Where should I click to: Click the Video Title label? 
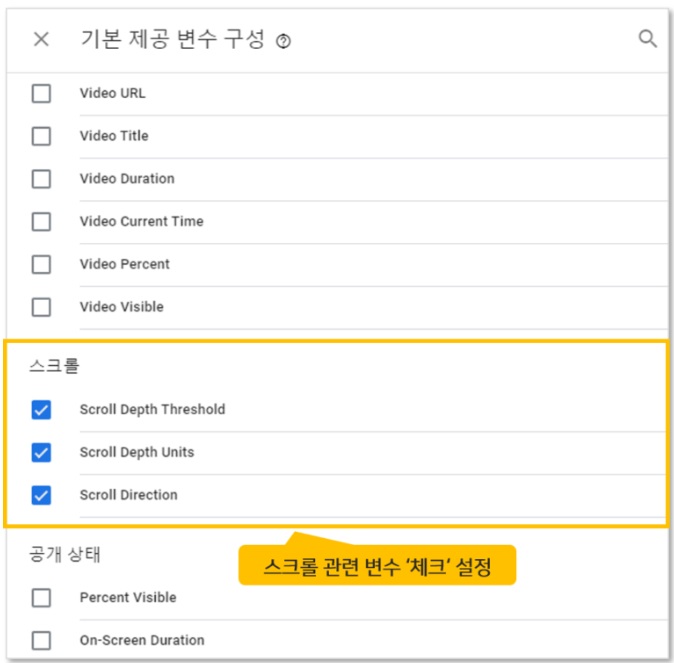point(114,136)
